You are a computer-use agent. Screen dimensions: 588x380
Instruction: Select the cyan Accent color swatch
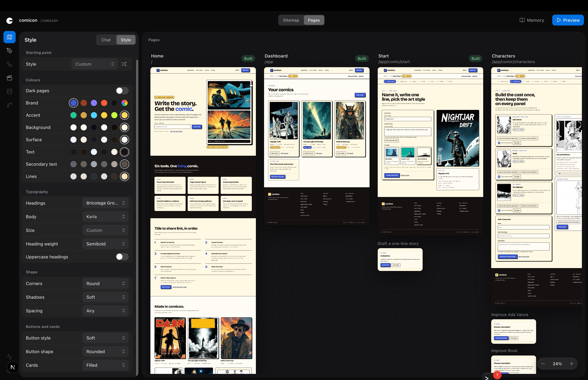point(94,115)
